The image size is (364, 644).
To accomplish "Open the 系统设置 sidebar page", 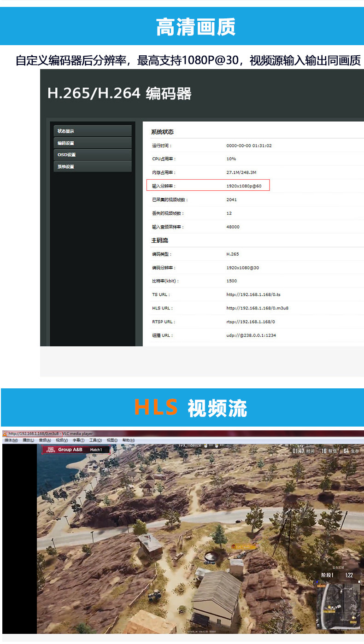I will click(x=93, y=167).
